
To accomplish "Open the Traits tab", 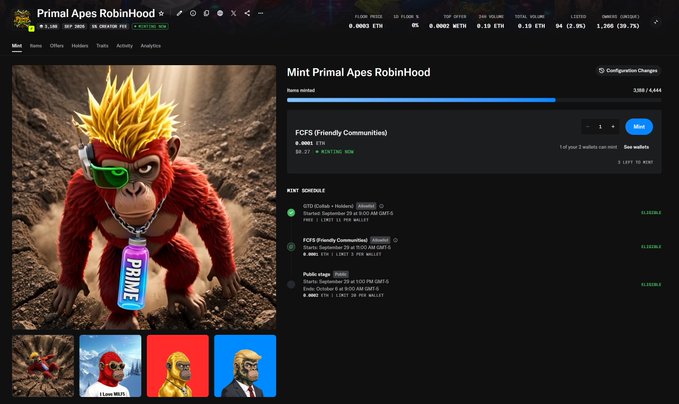I will point(102,45).
